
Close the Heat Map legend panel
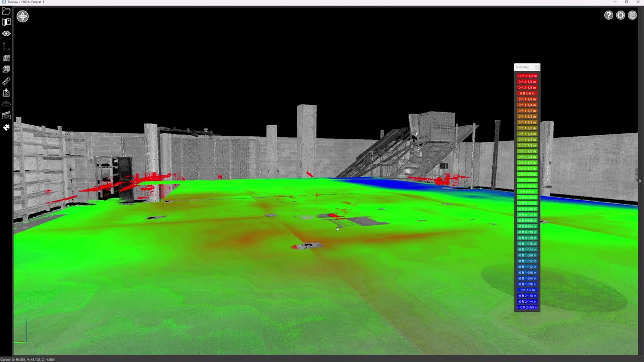[537, 67]
